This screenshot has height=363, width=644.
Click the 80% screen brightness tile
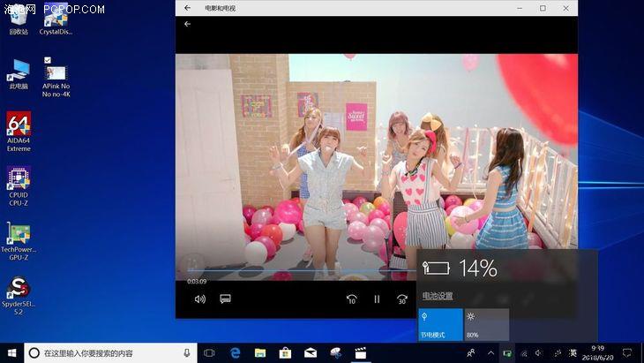(486, 324)
